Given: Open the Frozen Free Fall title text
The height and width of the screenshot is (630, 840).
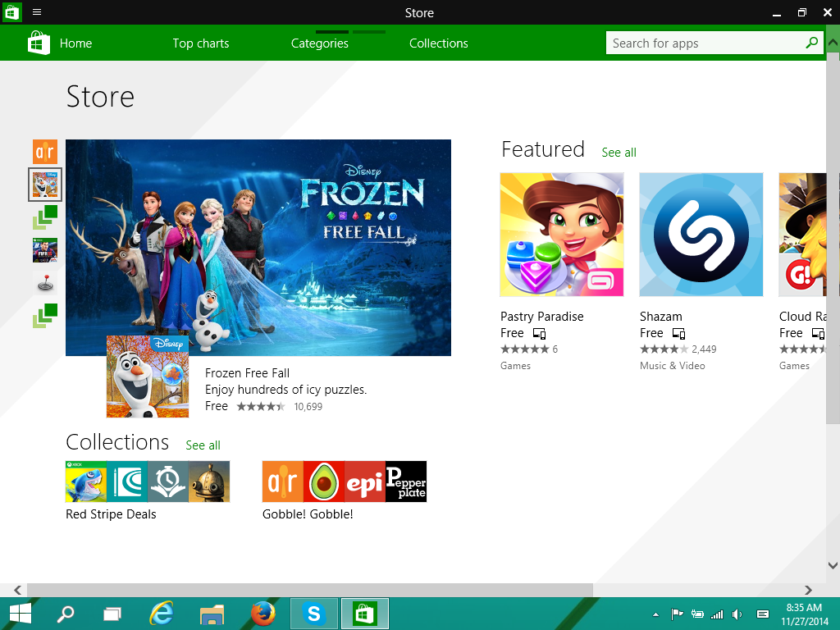Looking at the screenshot, I should coord(247,373).
